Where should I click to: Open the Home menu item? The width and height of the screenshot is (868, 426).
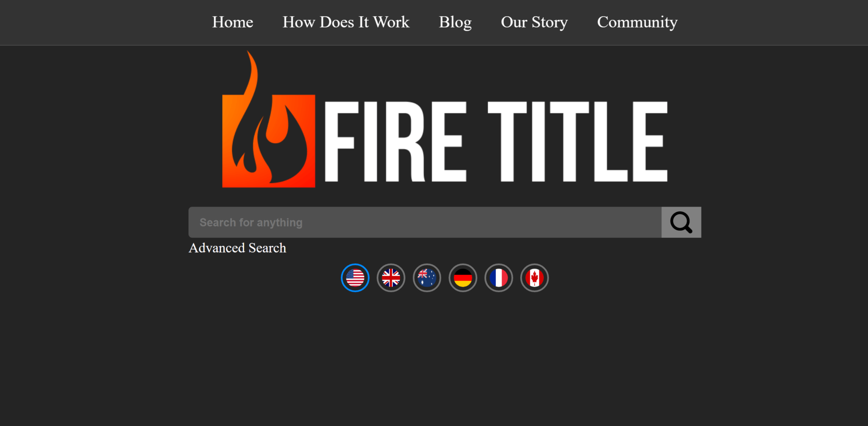233,22
